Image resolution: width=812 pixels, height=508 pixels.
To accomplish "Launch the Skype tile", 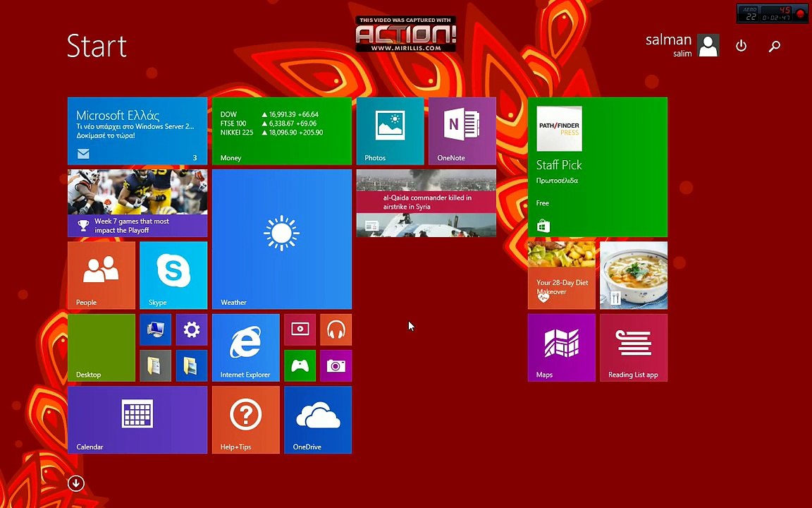I will click(173, 275).
